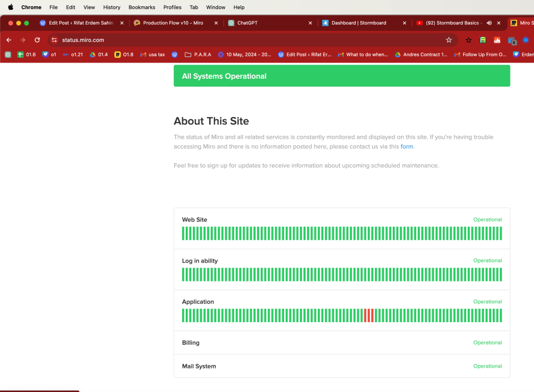Open the P.A.R.A bookmark folder
The width and height of the screenshot is (534, 392).
point(198,54)
